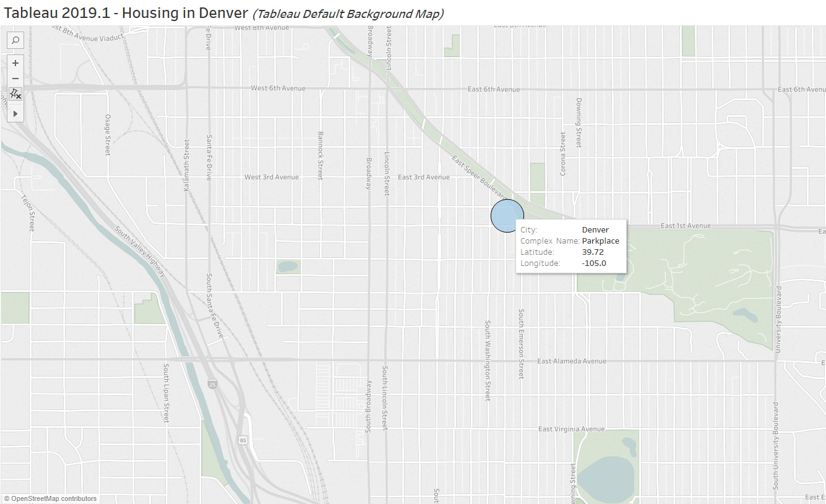Click the zoom in plus icon
Image resolution: width=826 pixels, height=504 pixels.
click(x=15, y=62)
